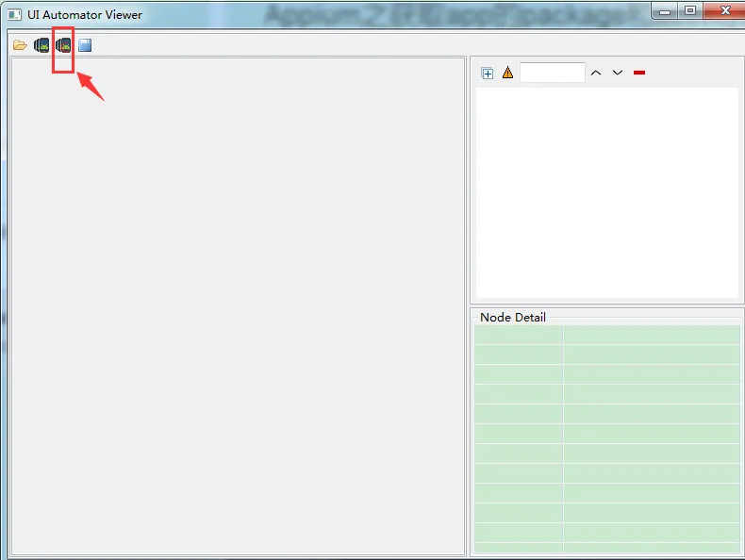745x560 pixels.
Task: Go to the previous search result
Action: (596, 73)
